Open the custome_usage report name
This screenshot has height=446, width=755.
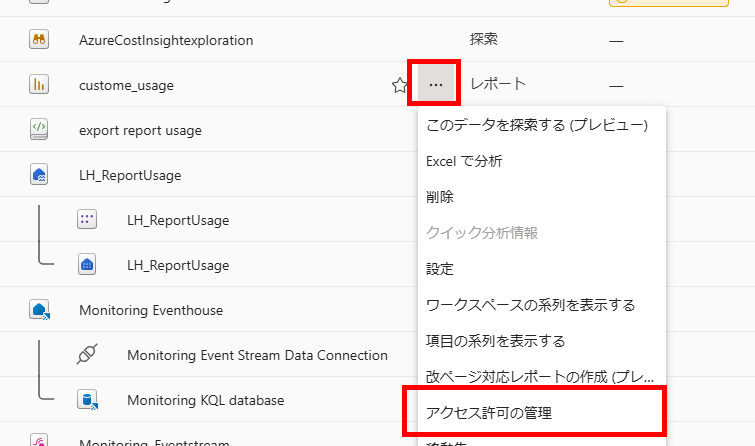[126, 86]
